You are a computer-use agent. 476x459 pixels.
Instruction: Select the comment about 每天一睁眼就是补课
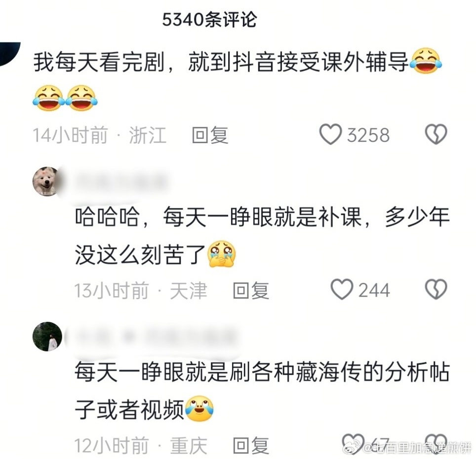click(262, 235)
